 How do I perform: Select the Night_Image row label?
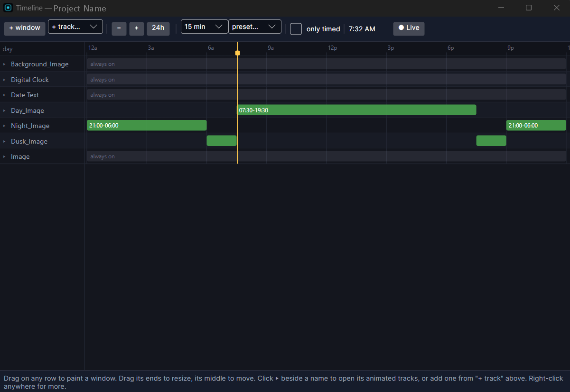coord(30,126)
